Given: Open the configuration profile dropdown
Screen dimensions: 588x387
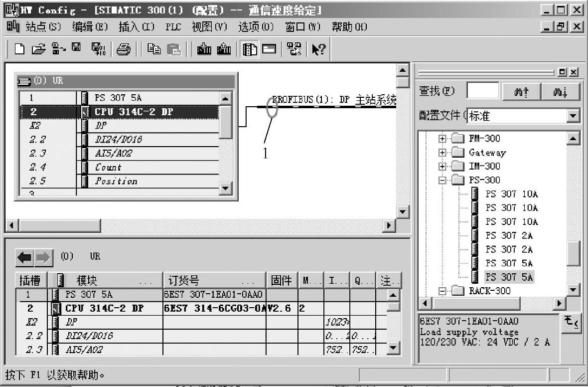Looking at the screenshot, I should click(x=573, y=116).
